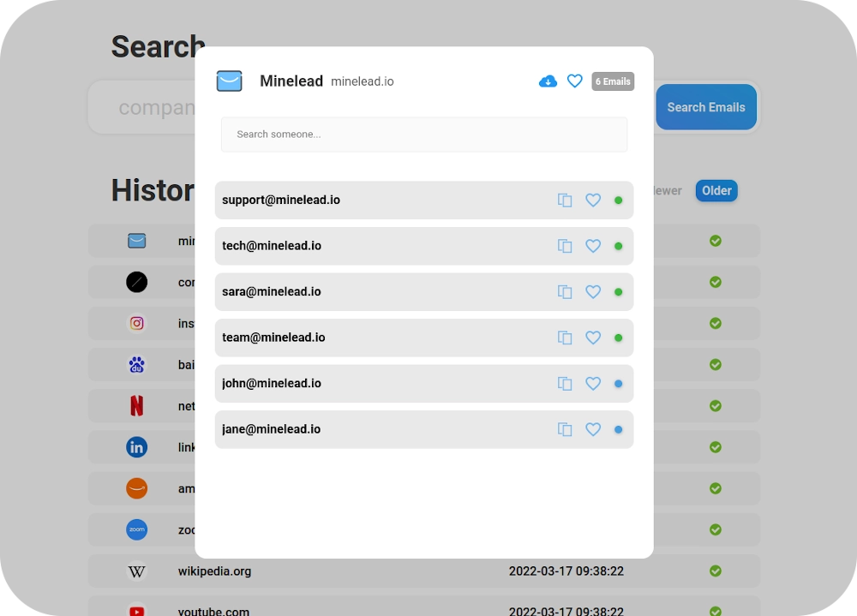This screenshot has width=857, height=616.
Task: Favorite the Minelead domain with the header heart
Action: coord(575,81)
